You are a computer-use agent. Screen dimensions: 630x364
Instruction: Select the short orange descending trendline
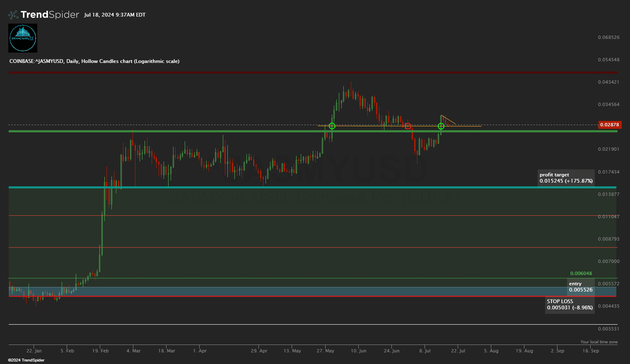coord(449,120)
